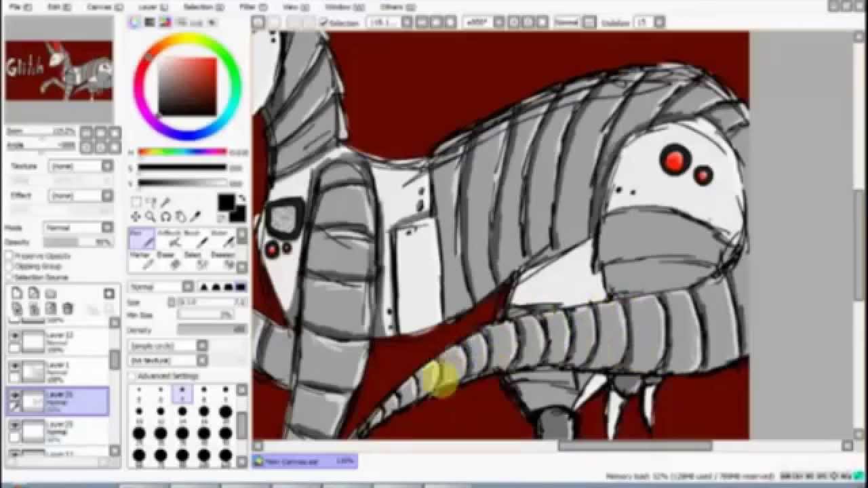Pick the Deselect pen tool
Image resolution: width=868 pixels, height=488 pixels.
click(x=223, y=260)
